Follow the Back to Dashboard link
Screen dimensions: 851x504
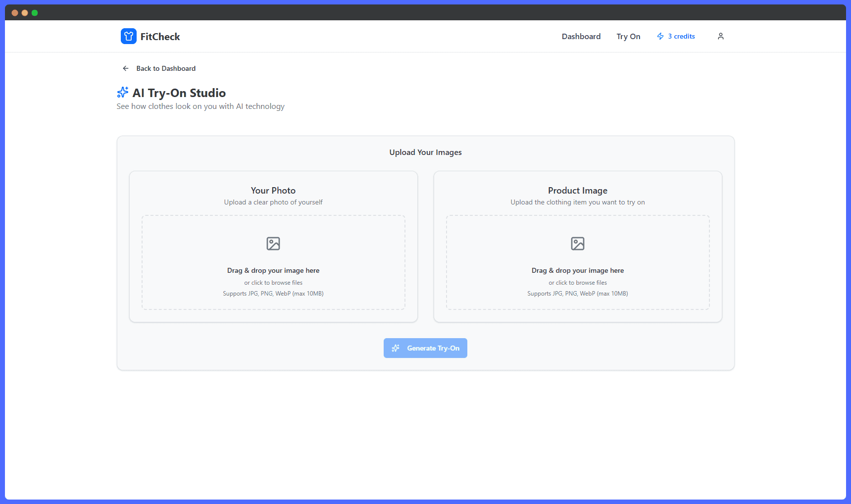(166, 68)
